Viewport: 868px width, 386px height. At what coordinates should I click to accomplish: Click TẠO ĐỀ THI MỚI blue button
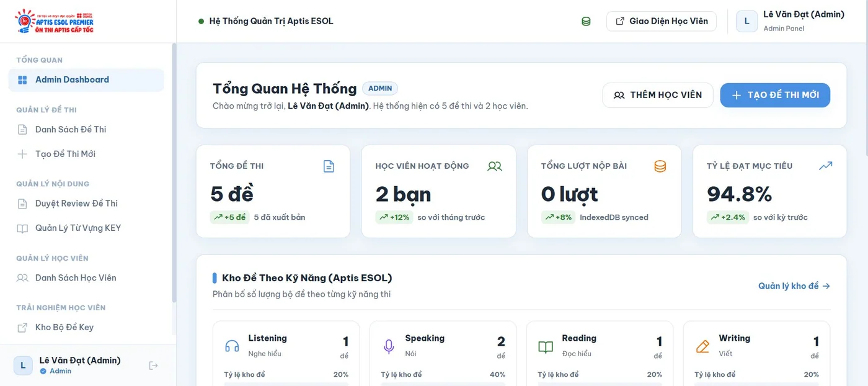tap(775, 95)
